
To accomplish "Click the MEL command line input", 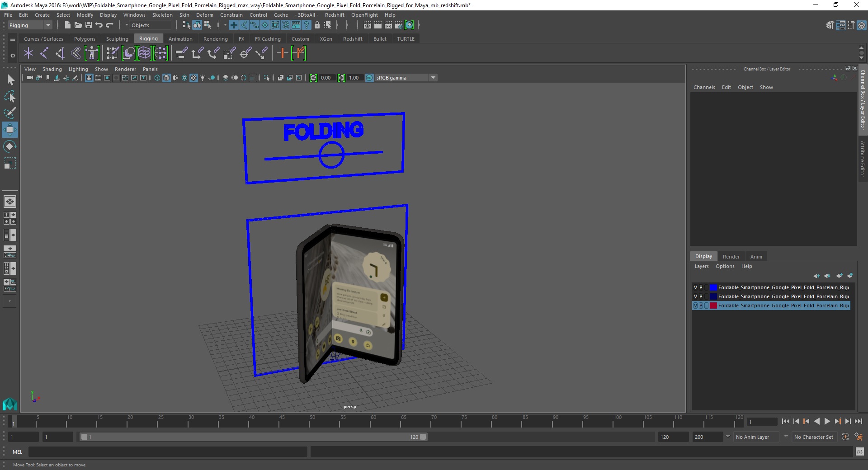I will pyautogui.click(x=168, y=451).
